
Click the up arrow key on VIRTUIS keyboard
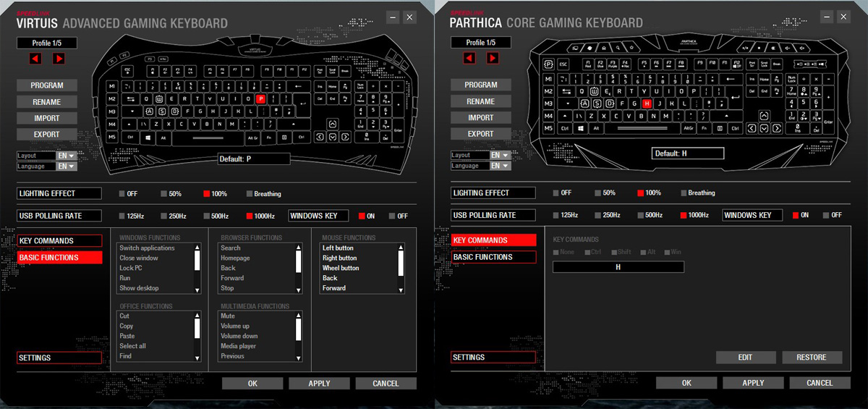[332, 124]
